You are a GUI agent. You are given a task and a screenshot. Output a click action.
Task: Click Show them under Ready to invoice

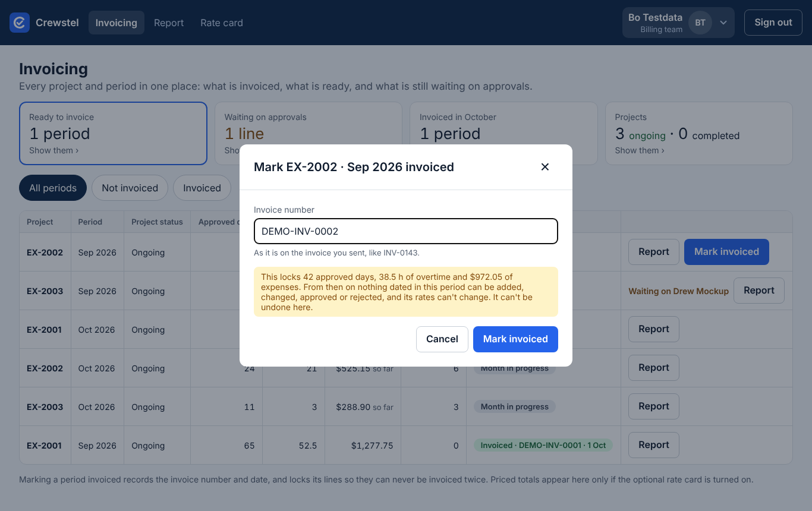[x=54, y=150]
